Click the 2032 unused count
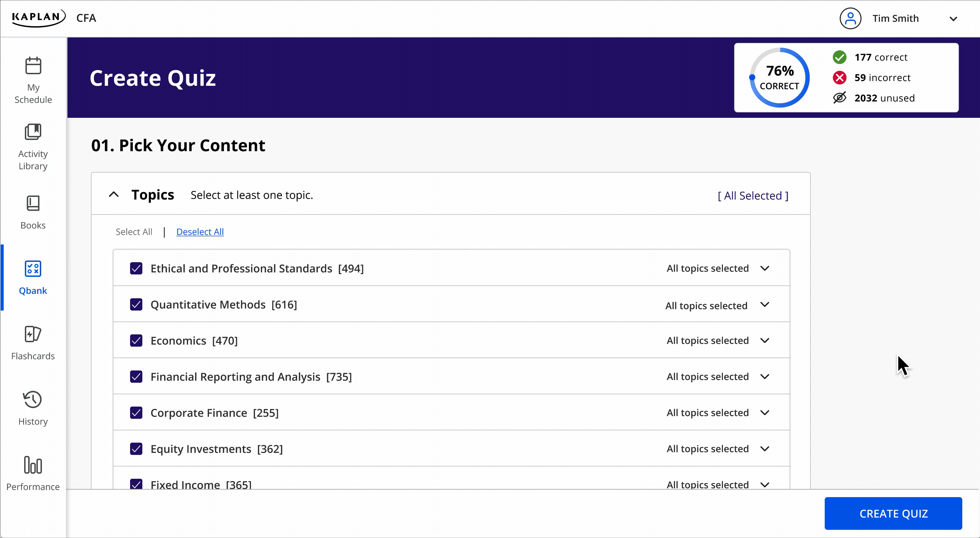 click(x=885, y=98)
